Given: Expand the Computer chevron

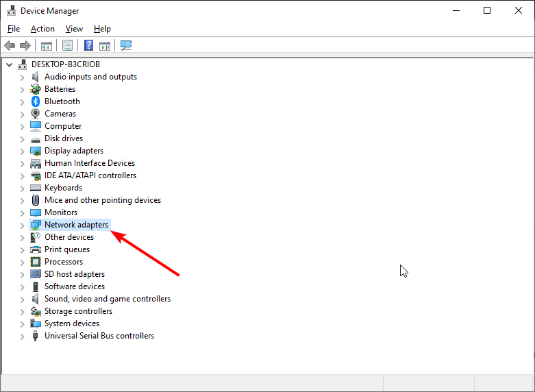Looking at the screenshot, I should tap(22, 127).
